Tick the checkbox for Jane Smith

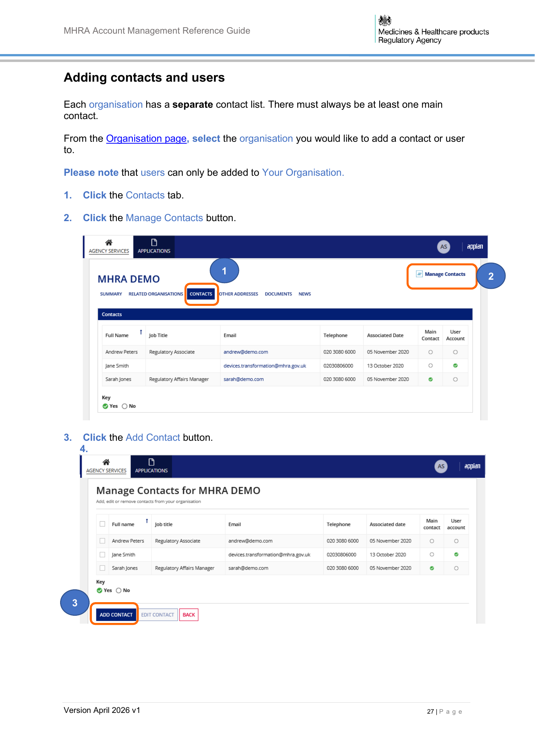pyautogui.click(x=102, y=555)
